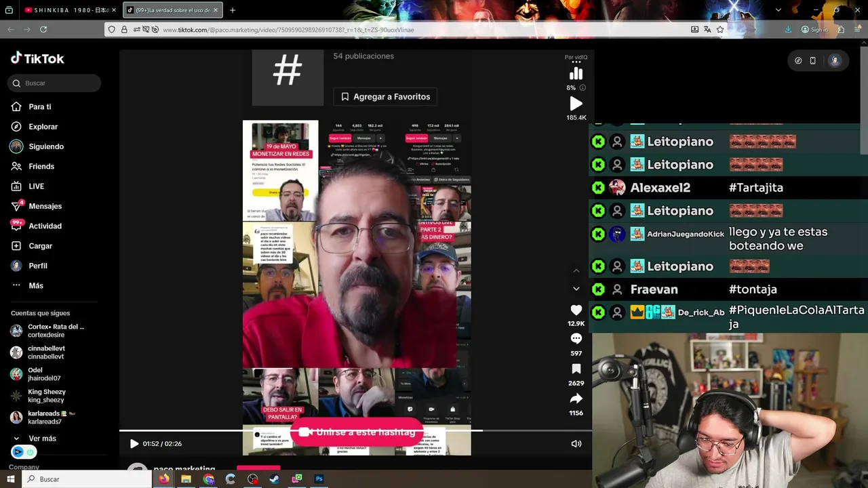Open the list all tabs dropdown
The height and width of the screenshot is (488, 868).
[x=778, y=10]
